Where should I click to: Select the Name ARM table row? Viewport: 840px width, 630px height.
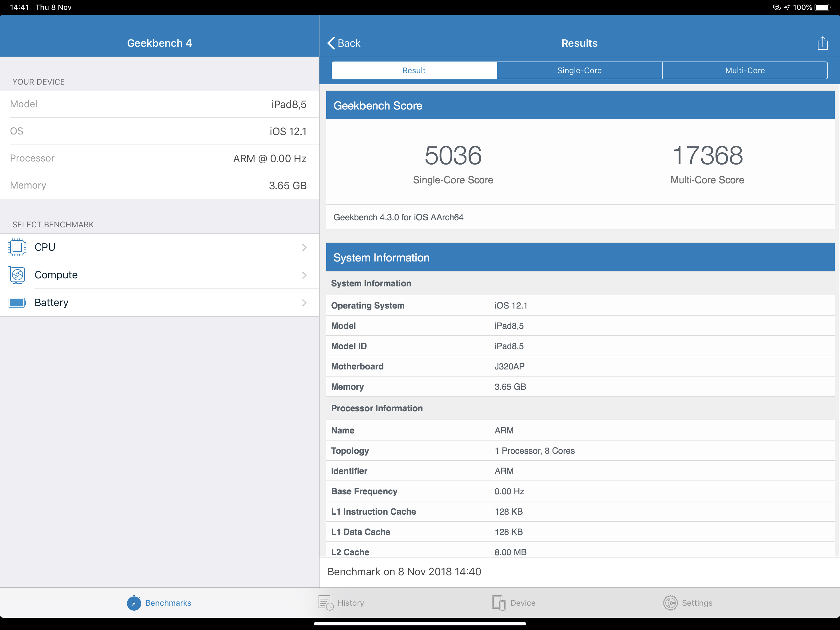click(x=580, y=431)
